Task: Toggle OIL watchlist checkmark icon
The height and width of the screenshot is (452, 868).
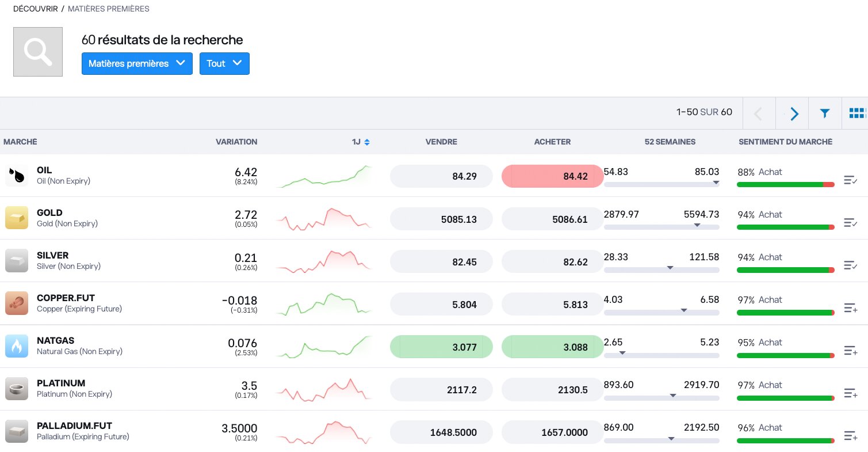Action: click(850, 180)
